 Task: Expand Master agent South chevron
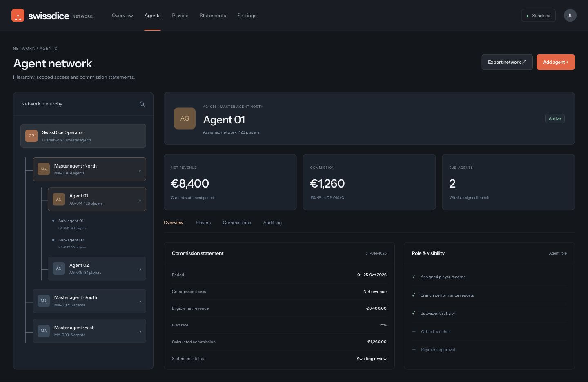pyautogui.click(x=140, y=302)
